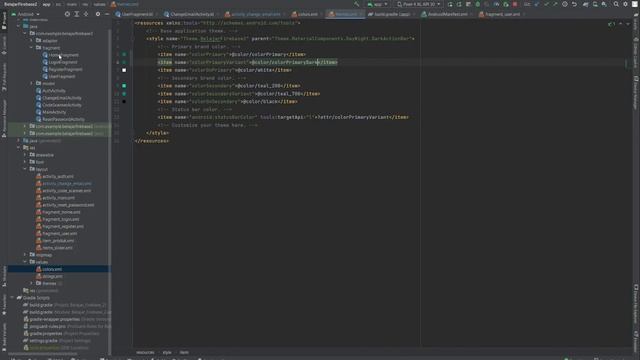Click 'resources' breadcrumb at editor bottom

[x=145, y=352]
